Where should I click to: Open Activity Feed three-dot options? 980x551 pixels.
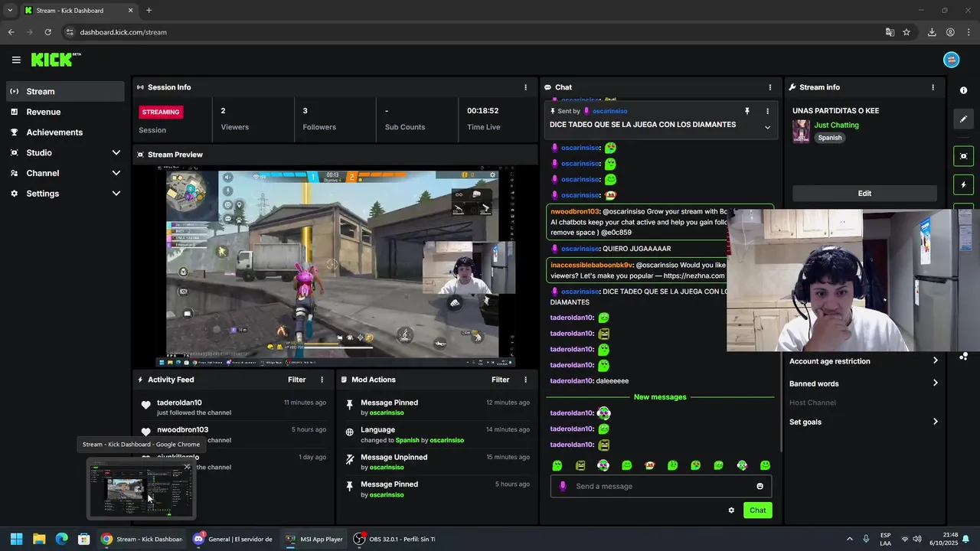[x=322, y=380]
